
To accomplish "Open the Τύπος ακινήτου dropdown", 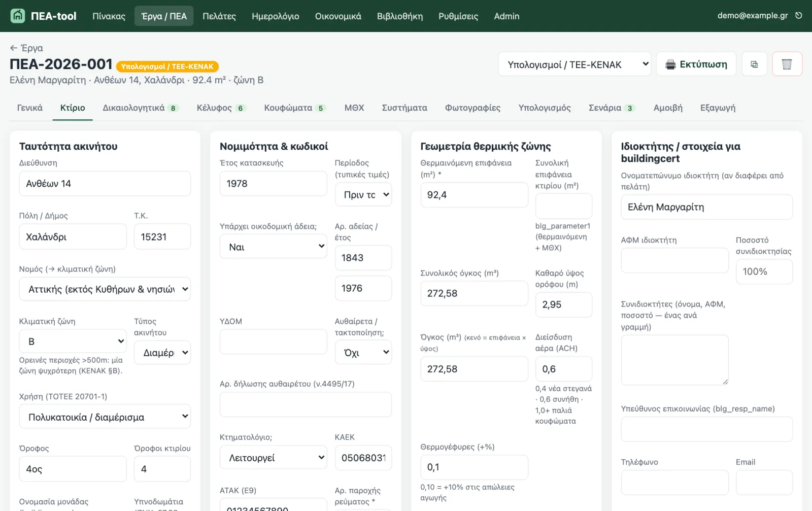I will tap(162, 352).
